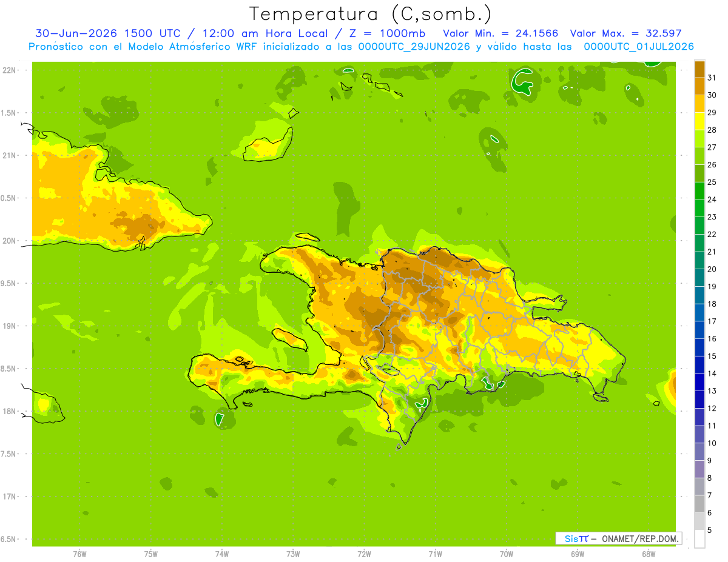Click the '22' color scale value

(712, 235)
